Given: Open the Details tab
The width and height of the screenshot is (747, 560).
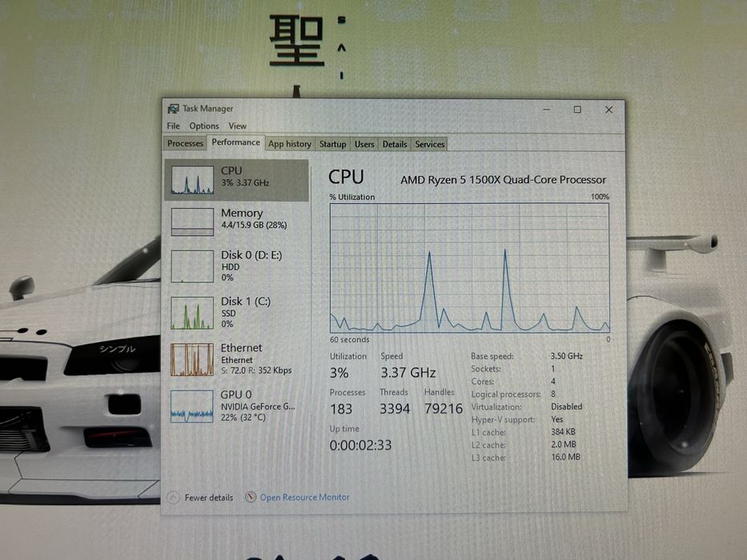Looking at the screenshot, I should pos(395,144).
